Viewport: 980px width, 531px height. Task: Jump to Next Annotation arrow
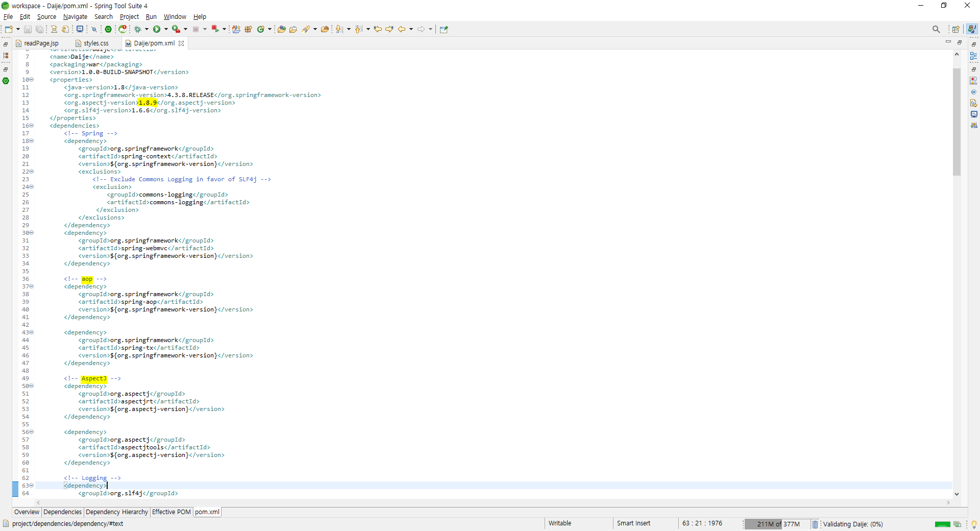click(x=339, y=29)
